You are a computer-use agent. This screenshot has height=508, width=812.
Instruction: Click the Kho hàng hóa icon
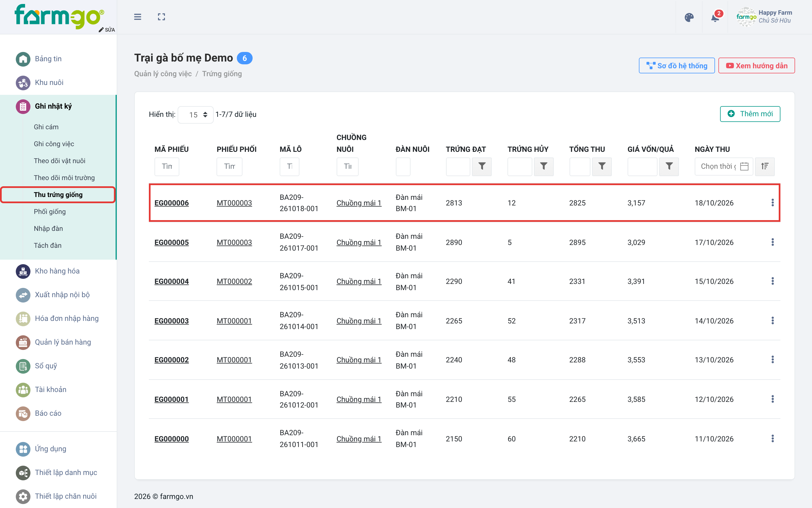tap(23, 271)
